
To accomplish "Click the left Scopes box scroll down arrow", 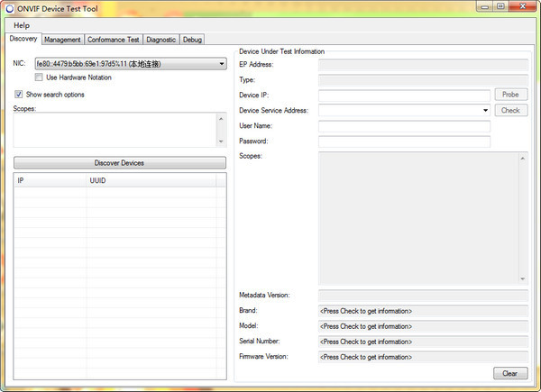I will point(221,141).
